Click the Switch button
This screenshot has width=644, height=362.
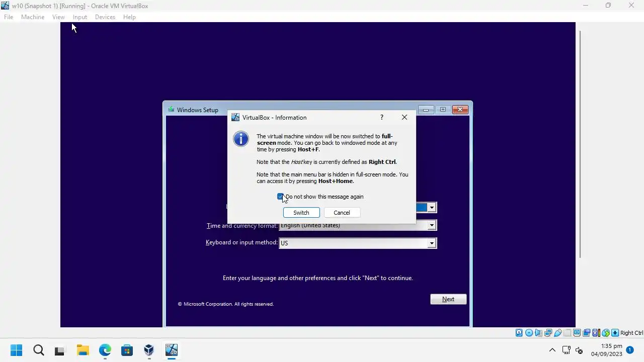pyautogui.click(x=301, y=213)
